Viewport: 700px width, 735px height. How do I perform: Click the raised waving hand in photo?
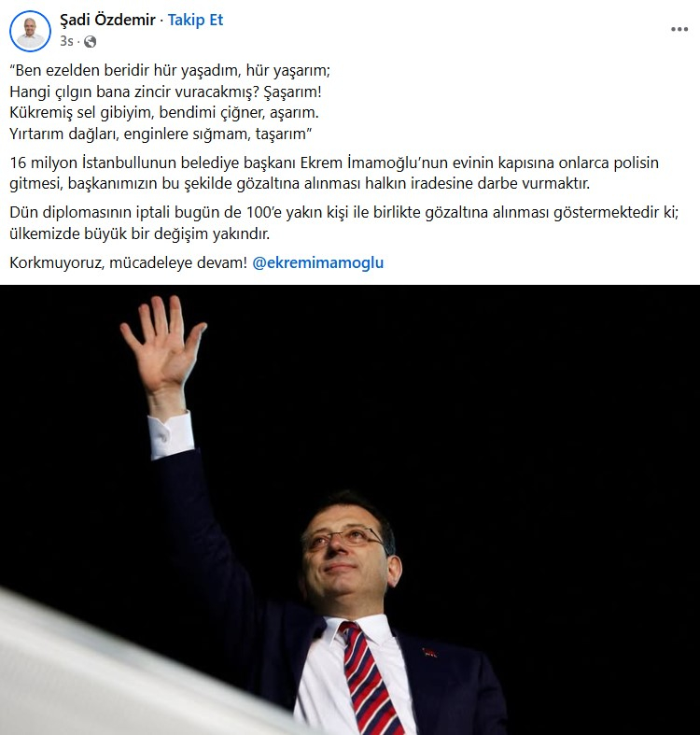pyautogui.click(x=161, y=346)
